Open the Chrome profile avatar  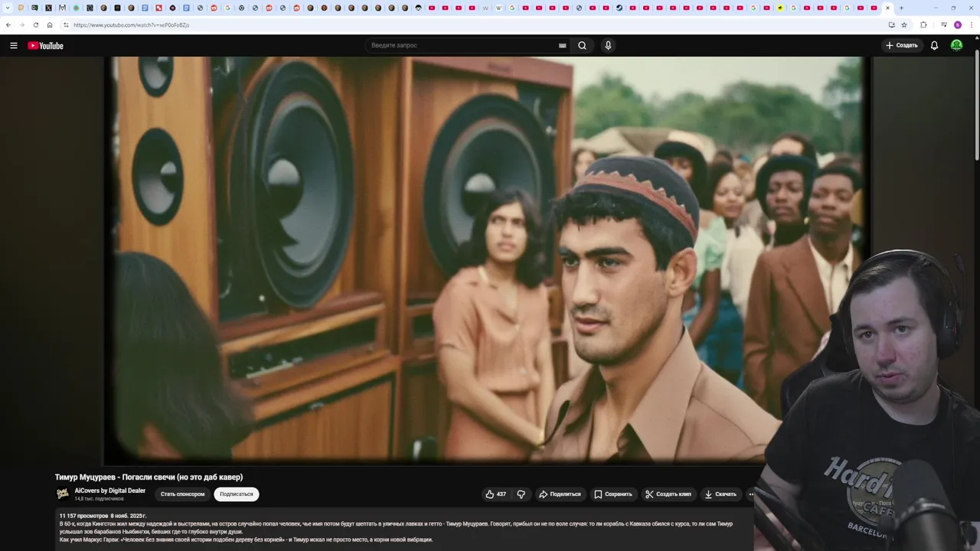[x=958, y=24]
